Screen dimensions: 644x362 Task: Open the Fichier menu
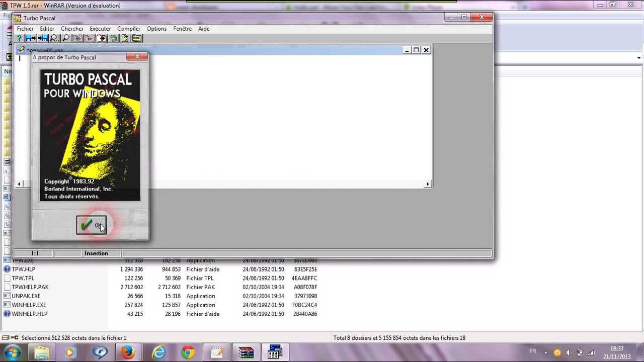coord(25,29)
